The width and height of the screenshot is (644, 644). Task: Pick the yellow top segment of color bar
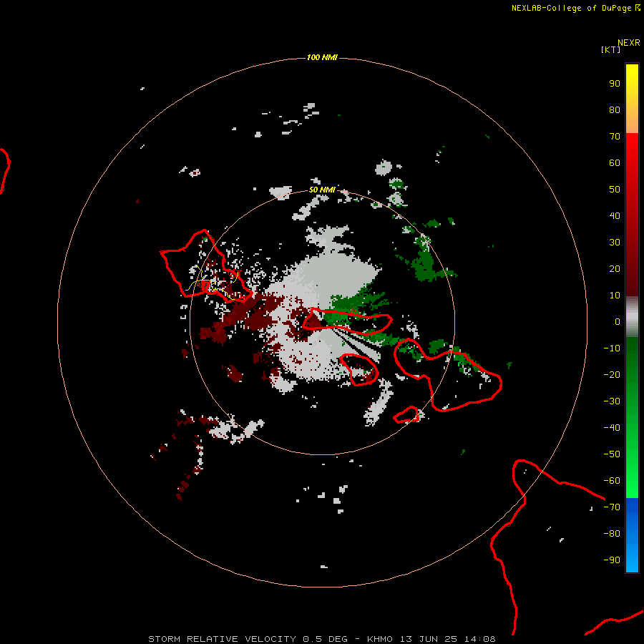[x=632, y=99]
